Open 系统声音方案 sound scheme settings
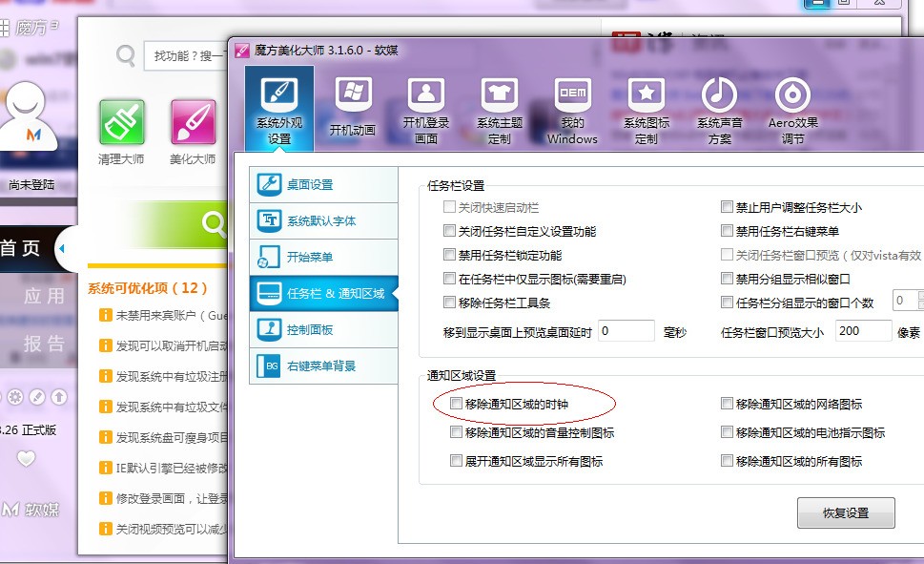The width and height of the screenshot is (924, 564). coord(718,108)
